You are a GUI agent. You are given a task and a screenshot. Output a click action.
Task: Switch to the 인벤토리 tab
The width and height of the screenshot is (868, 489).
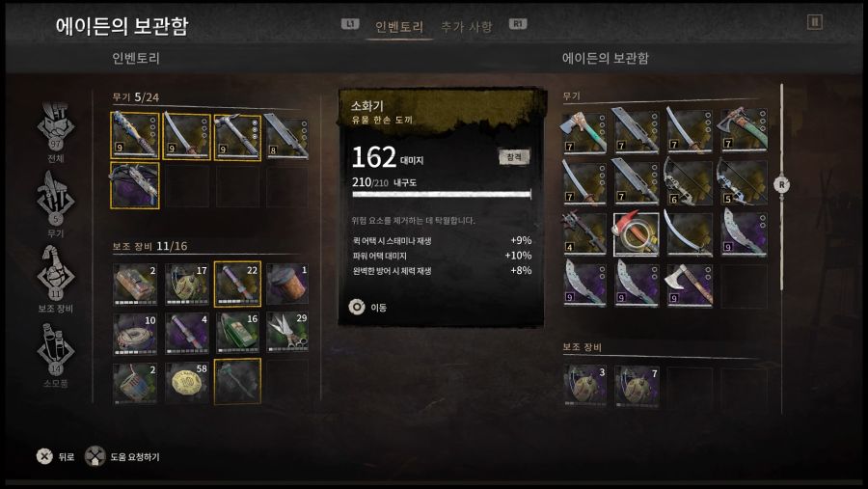coord(399,27)
